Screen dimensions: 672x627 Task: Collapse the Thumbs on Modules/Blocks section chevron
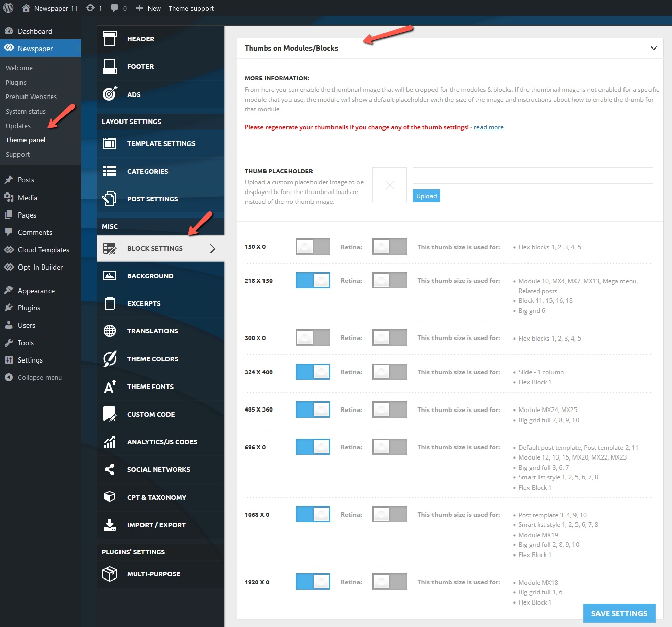click(x=653, y=48)
